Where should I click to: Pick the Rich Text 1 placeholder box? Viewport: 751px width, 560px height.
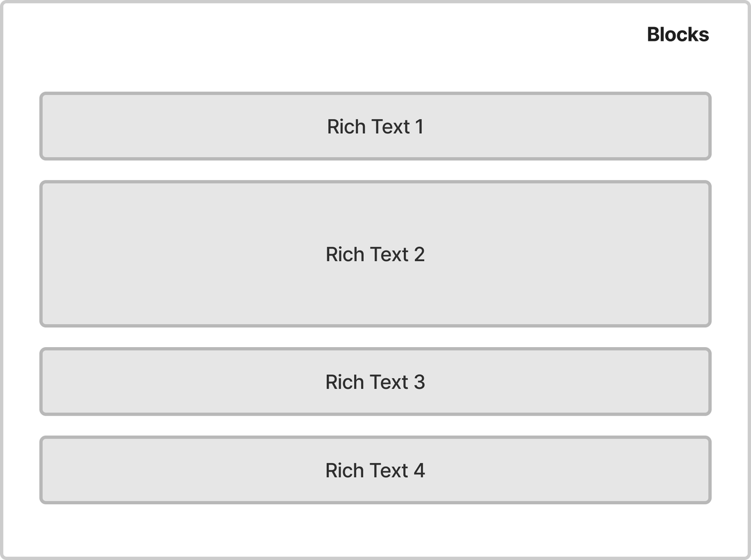(375, 126)
